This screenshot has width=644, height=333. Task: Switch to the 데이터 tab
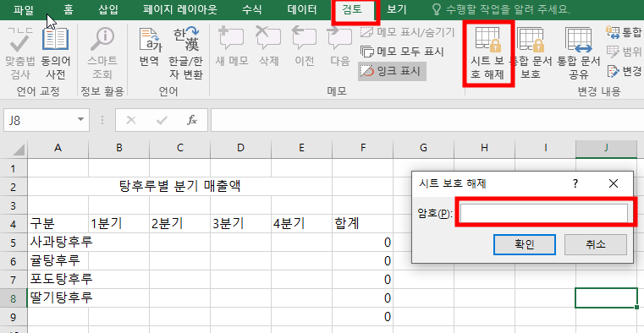pyautogui.click(x=302, y=10)
